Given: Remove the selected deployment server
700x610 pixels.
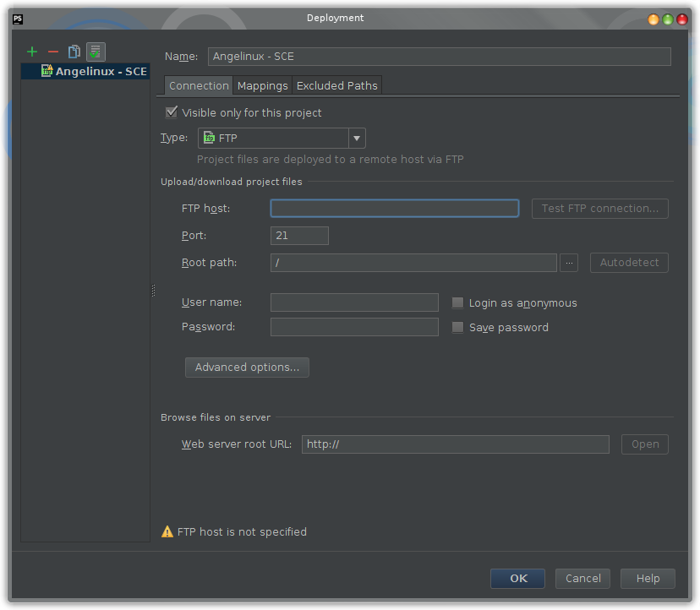Looking at the screenshot, I should point(53,52).
